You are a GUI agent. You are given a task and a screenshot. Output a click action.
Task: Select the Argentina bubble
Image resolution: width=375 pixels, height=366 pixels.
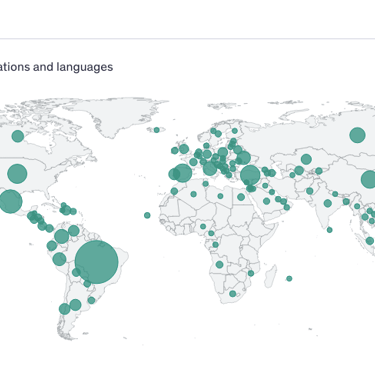coord(75,304)
